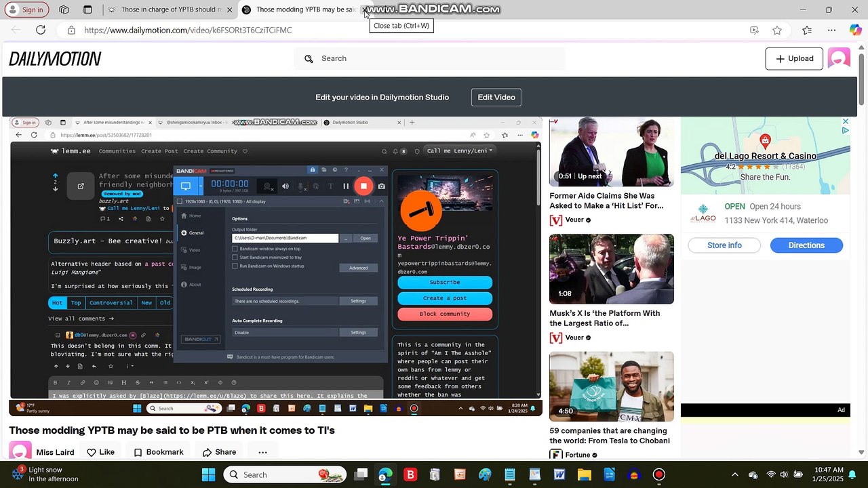The image size is (868, 488).
Task: Click the ad's Directions button
Action: [806, 245]
